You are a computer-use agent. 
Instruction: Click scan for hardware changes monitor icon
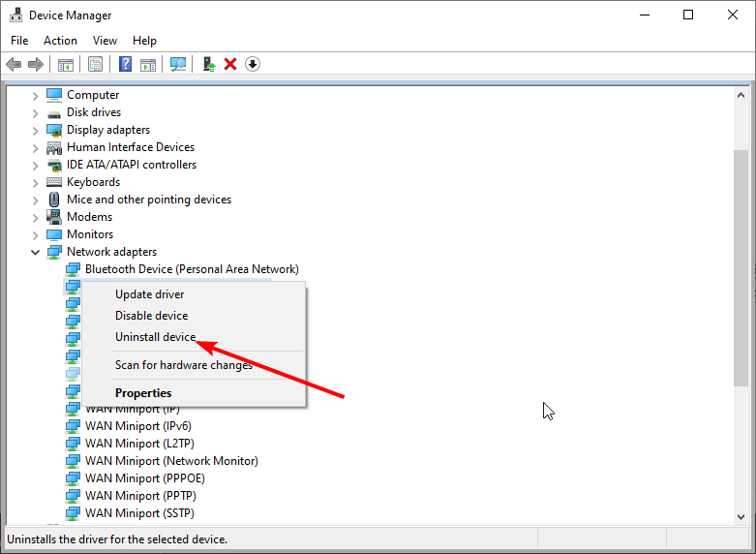tap(178, 64)
